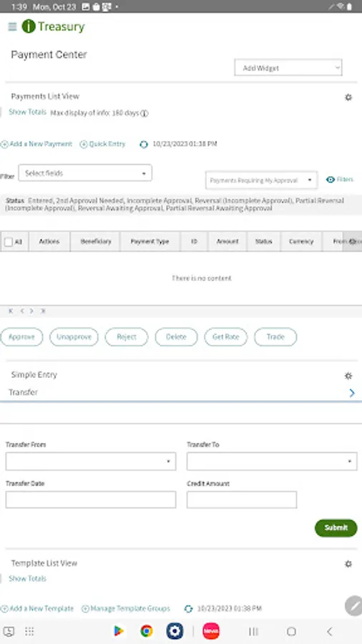362x644 pixels.
Task: Open Payments Requiring My Approval dropdown
Action: point(261,180)
